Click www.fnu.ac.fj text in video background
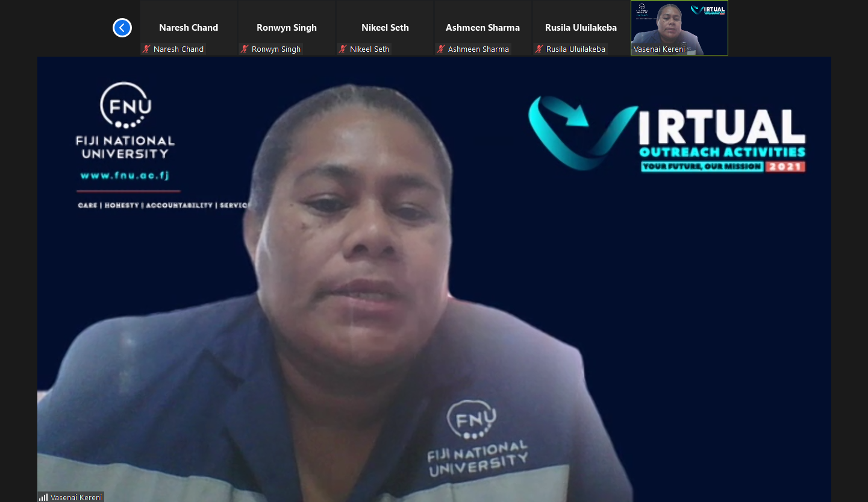Viewport: 868px width, 502px height. (125, 176)
